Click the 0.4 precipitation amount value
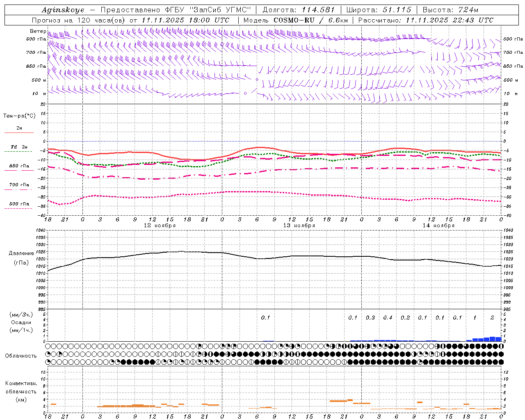Image resolution: width=525 pixels, height=420 pixels. click(x=388, y=317)
